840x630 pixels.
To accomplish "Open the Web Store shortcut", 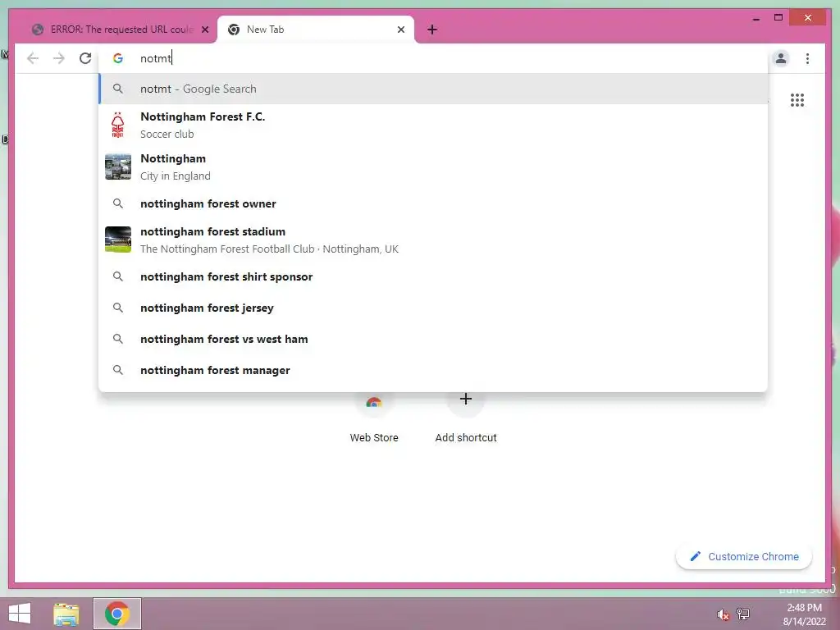I will tap(374, 418).
